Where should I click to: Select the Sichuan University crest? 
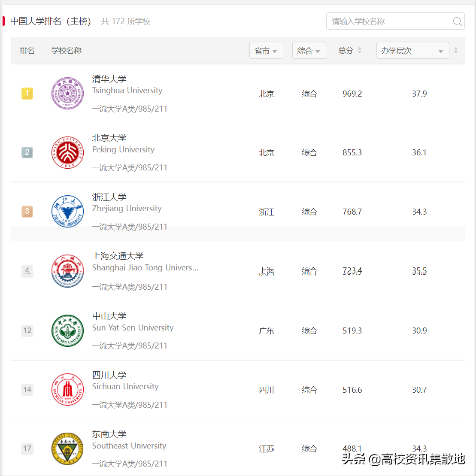click(x=67, y=390)
